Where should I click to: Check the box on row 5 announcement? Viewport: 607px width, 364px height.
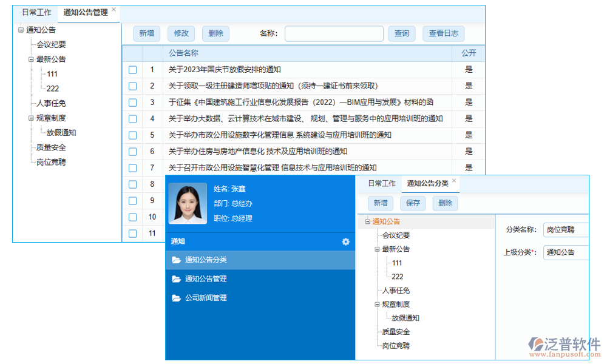[x=132, y=135]
